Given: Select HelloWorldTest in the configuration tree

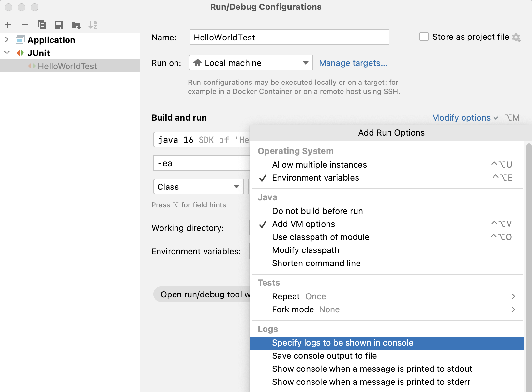Looking at the screenshot, I should 70,66.
